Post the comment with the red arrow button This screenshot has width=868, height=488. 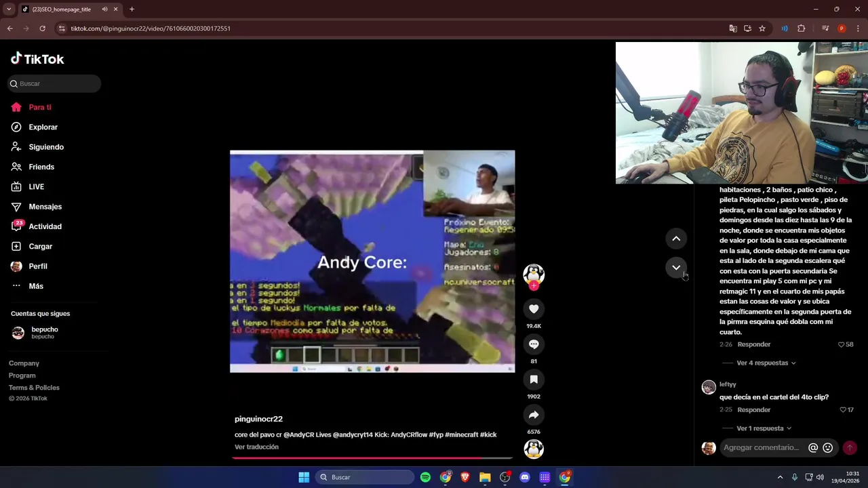point(850,447)
